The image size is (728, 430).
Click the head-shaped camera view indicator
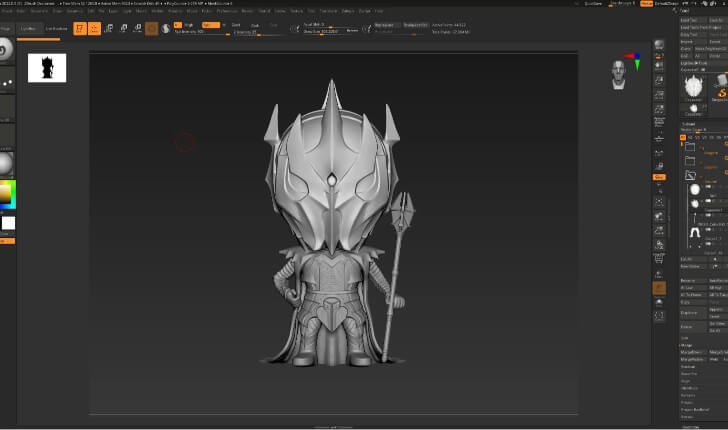coord(618,74)
